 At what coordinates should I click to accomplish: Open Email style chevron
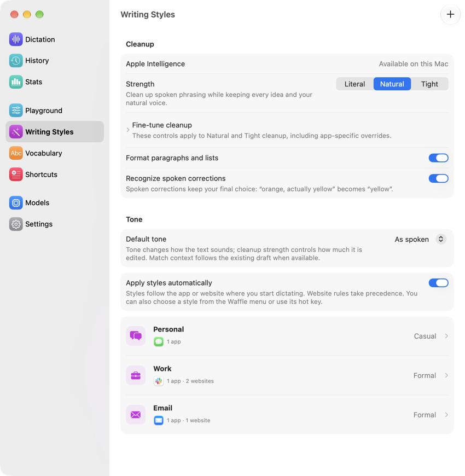(x=446, y=415)
